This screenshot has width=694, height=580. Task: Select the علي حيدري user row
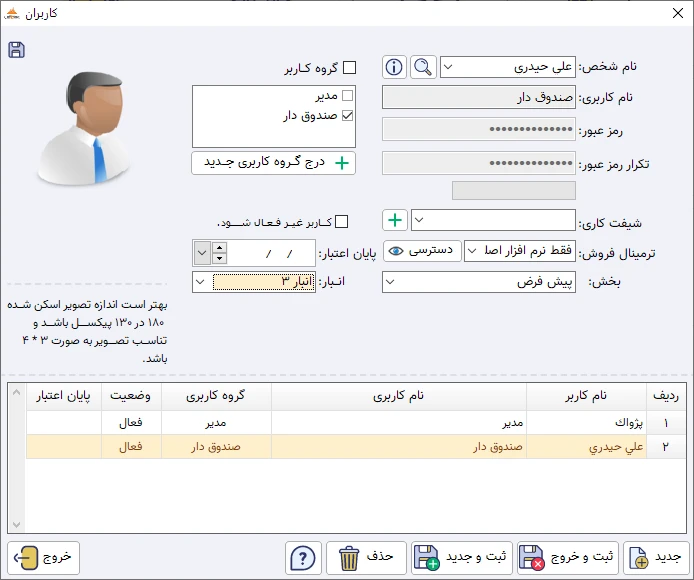[x=356, y=446]
